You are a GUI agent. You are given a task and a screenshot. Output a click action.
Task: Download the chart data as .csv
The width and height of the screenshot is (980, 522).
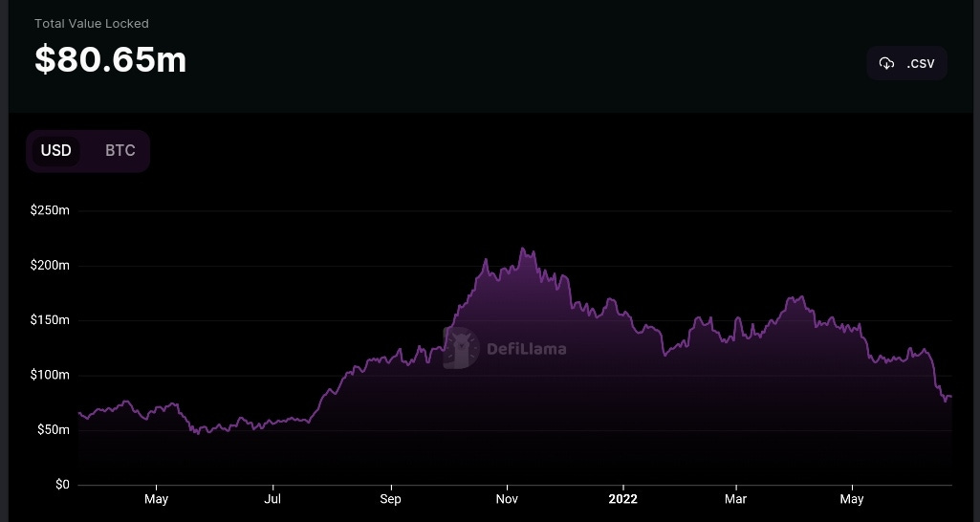click(x=906, y=63)
